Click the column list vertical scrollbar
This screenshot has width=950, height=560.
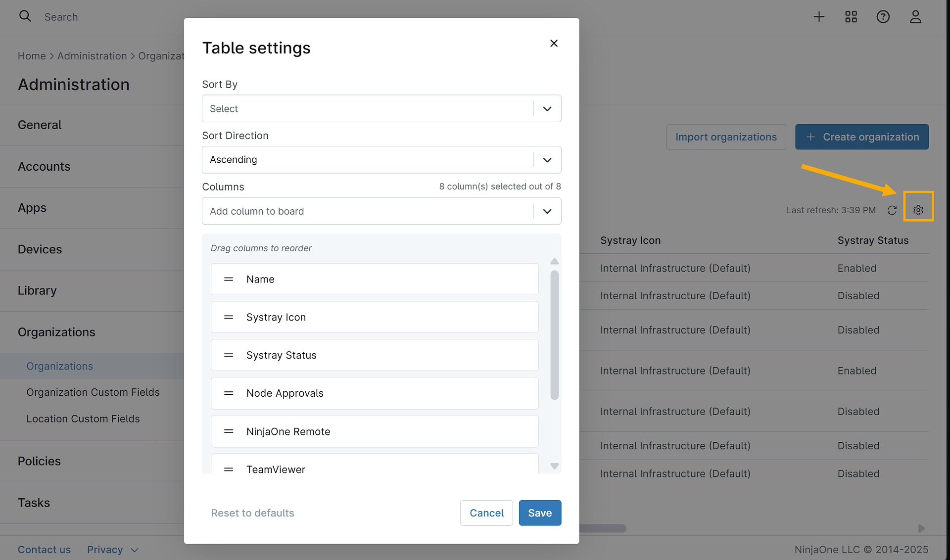pyautogui.click(x=555, y=334)
